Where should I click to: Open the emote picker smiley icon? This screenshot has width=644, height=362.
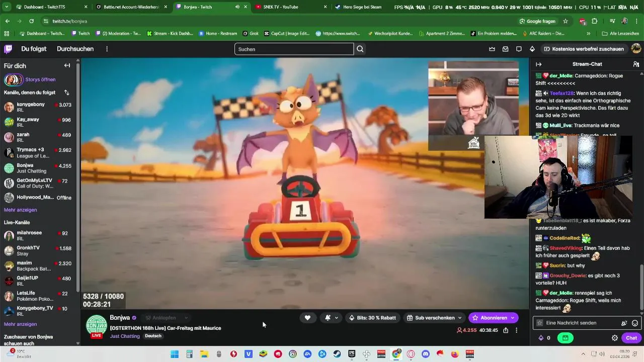coord(635,323)
